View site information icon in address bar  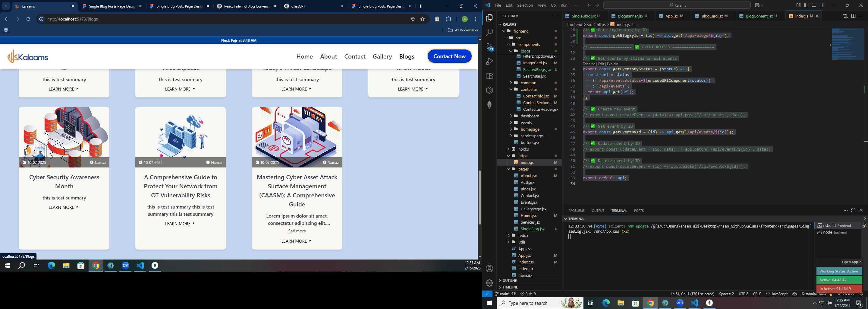tap(41, 19)
